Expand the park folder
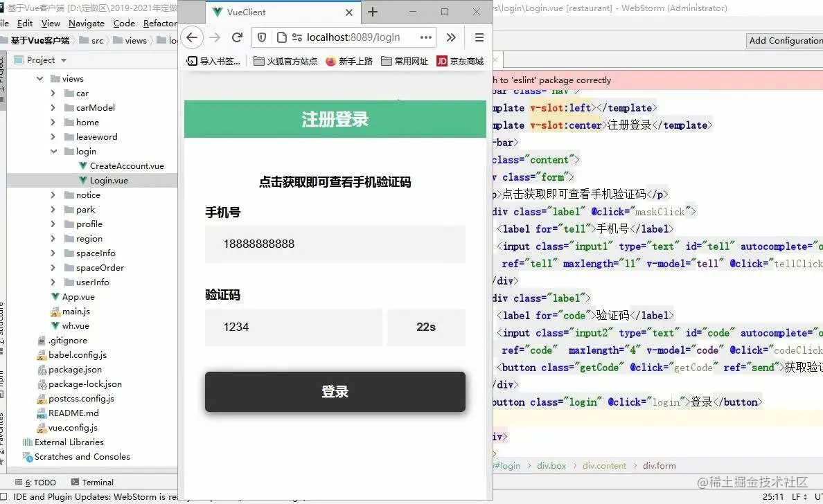 [53, 210]
